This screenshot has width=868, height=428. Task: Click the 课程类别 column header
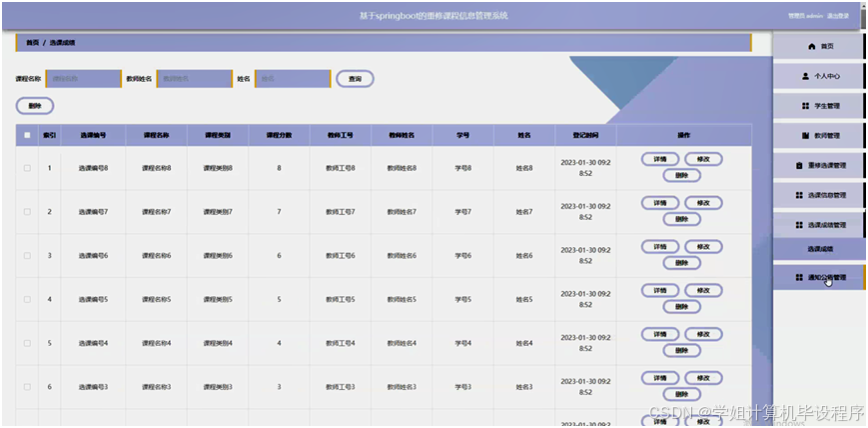pos(218,135)
